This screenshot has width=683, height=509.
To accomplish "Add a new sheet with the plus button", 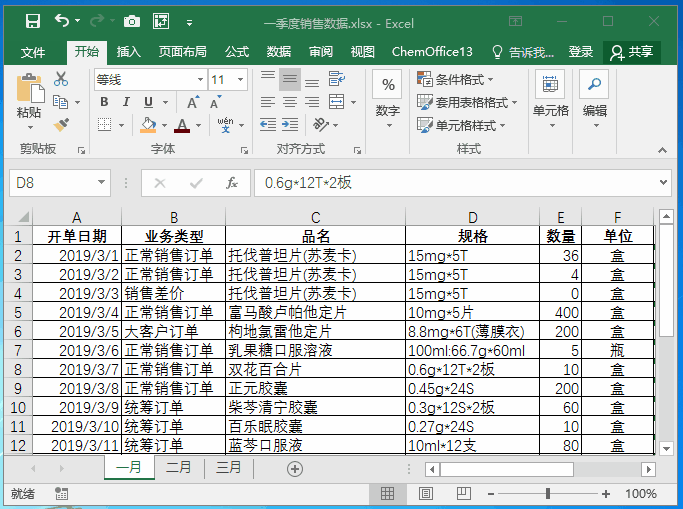I will (295, 469).
